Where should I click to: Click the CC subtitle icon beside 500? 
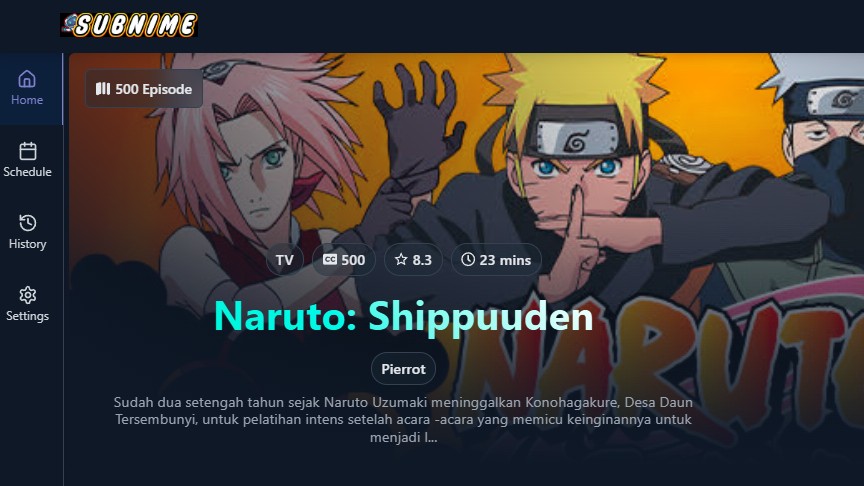330,259
